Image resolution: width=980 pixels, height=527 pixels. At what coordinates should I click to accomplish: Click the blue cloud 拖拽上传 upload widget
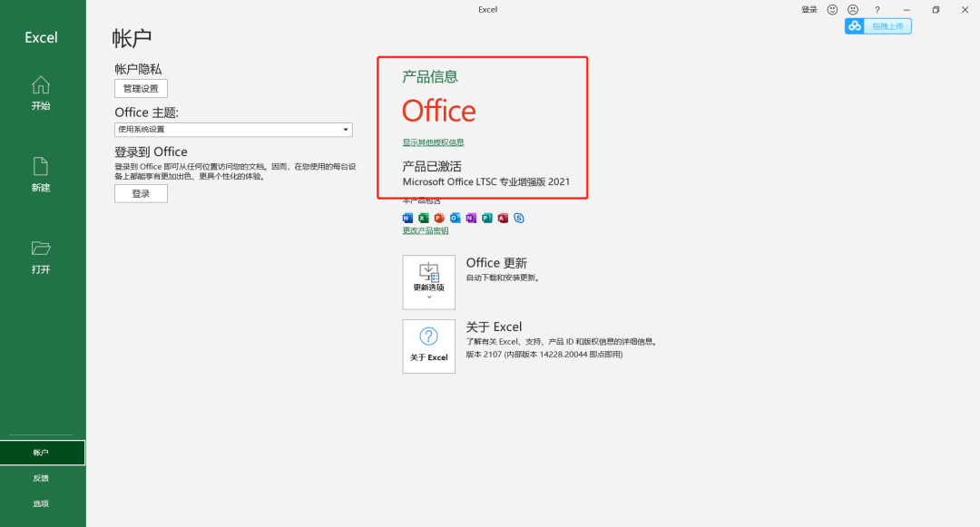878,26
